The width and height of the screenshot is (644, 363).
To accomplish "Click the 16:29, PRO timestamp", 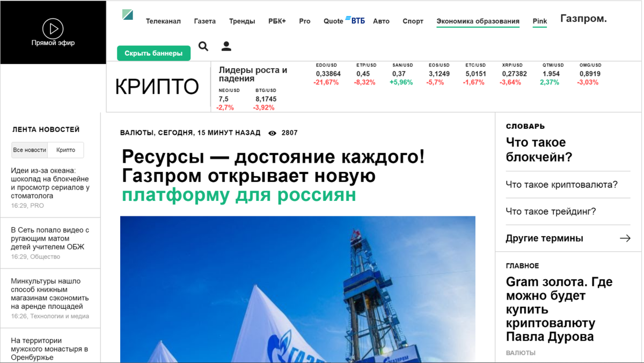I will (x=27, y=206).
